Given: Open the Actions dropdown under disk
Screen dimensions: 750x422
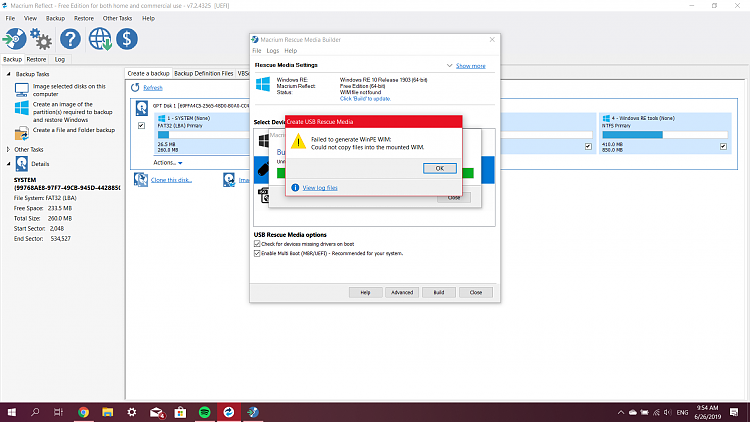Looking at the screenshot, I should coord(167,163).
